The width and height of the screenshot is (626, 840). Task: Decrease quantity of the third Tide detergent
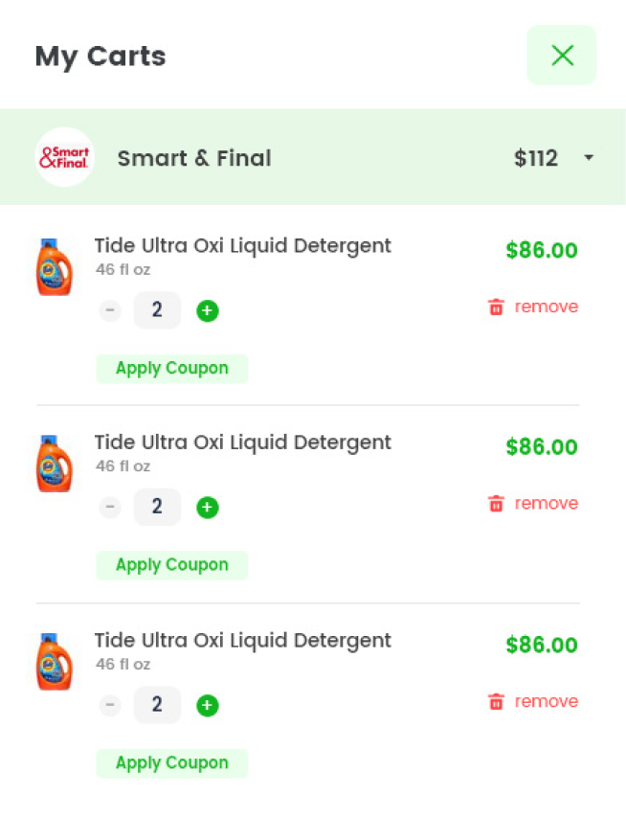click(109, 705)
